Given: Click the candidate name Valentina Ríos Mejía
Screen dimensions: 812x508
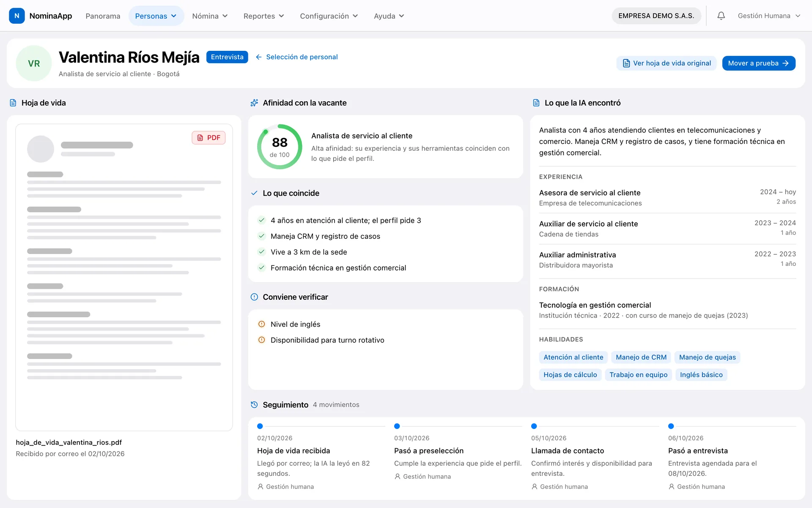Looking at the screenshot, I should point(129,57).
